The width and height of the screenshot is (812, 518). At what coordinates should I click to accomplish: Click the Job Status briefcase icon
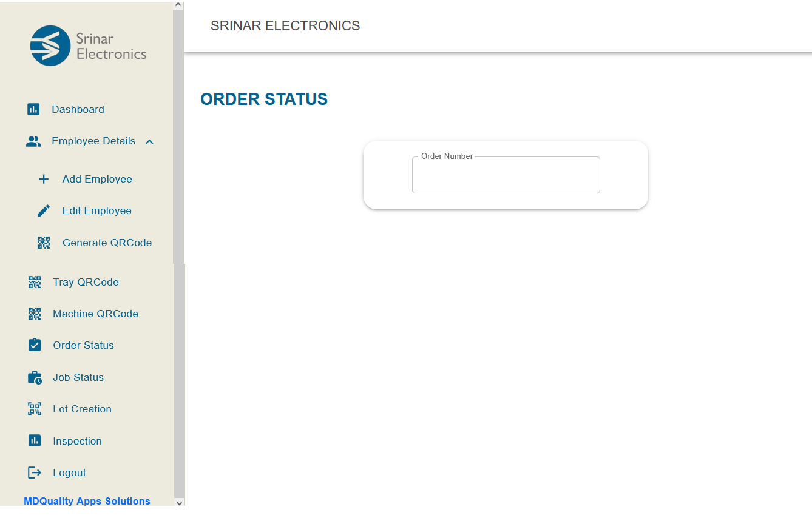[x=35, y=377]
